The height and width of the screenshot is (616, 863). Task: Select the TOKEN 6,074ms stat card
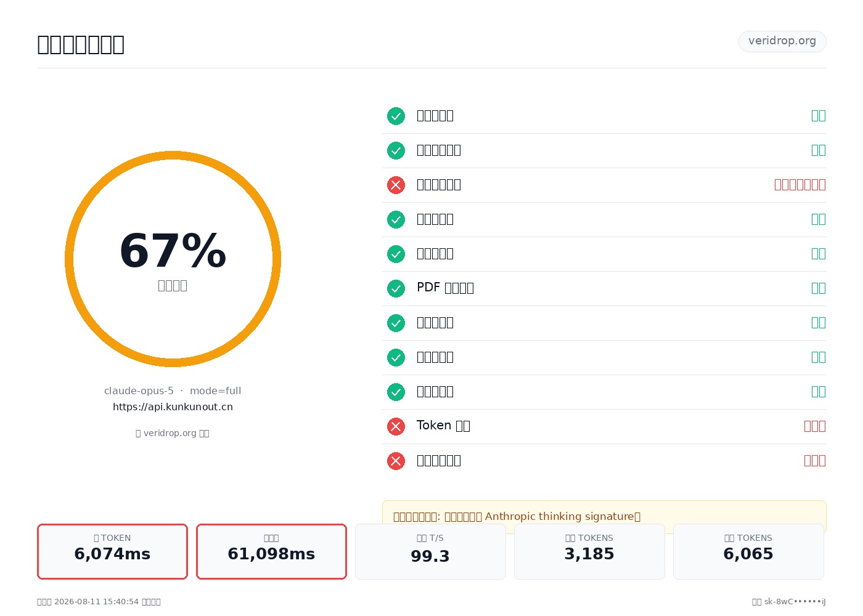click(112, 551)
